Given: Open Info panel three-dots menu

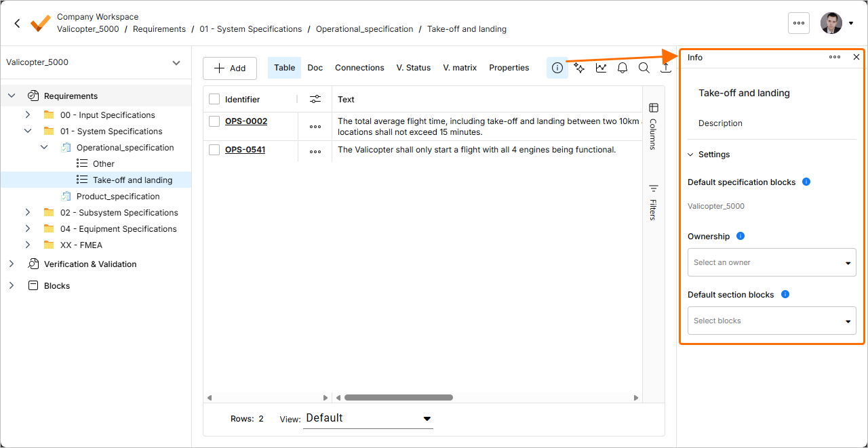Looking at the screenshot, I should click(x=835, y=58).
